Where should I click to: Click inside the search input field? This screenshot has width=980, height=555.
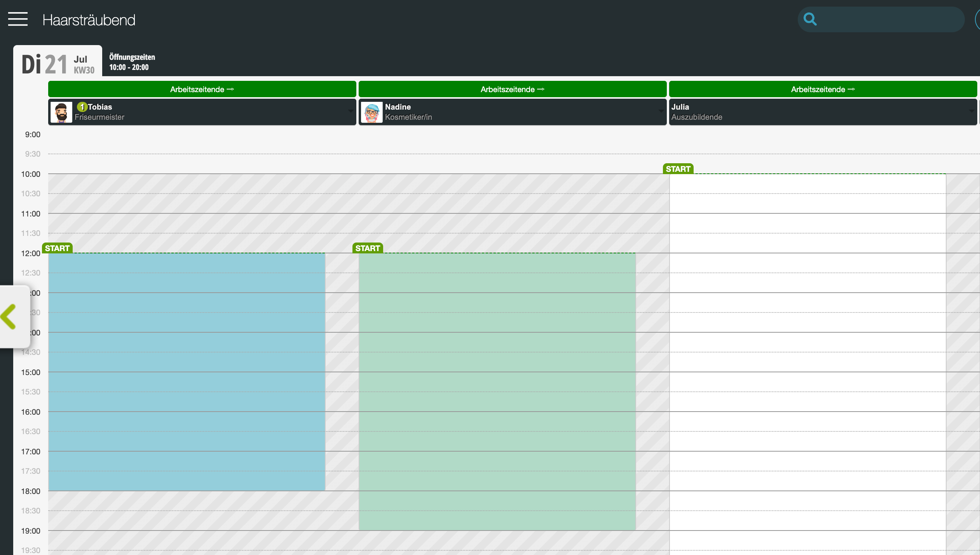pyautogui.click(x=890, y=19)
